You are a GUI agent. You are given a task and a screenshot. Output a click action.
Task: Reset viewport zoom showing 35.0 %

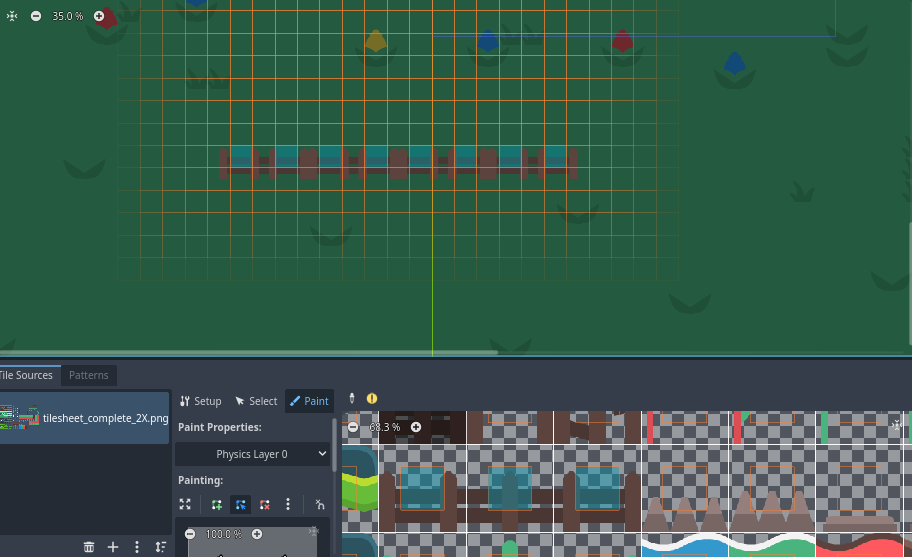pos(67,16)
